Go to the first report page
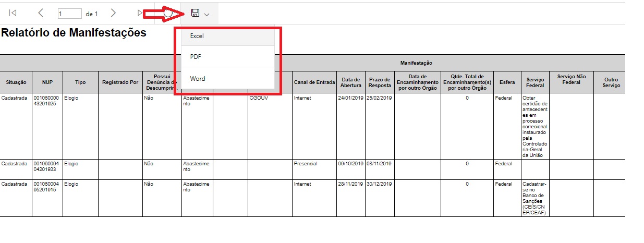644x243 pixels. click(x=13, y=13)
